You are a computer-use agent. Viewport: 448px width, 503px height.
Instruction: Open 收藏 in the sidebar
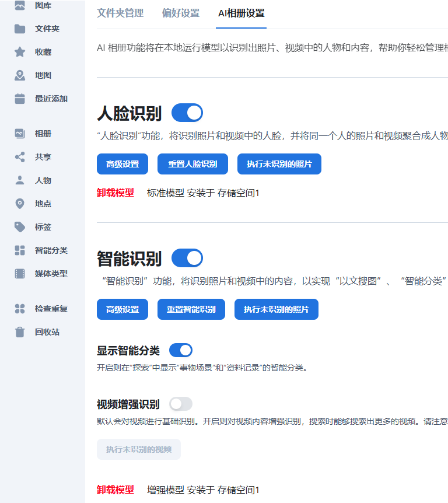tap(43, 52)
